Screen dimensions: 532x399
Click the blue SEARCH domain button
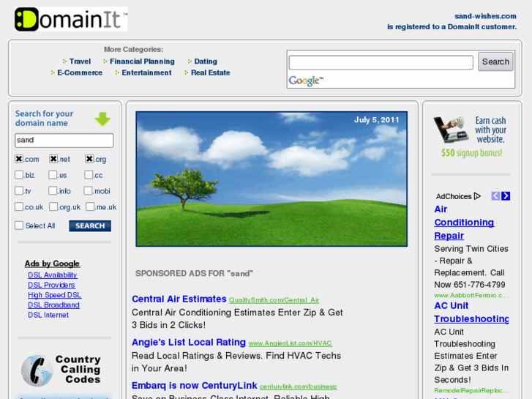(x=90, y=226)
